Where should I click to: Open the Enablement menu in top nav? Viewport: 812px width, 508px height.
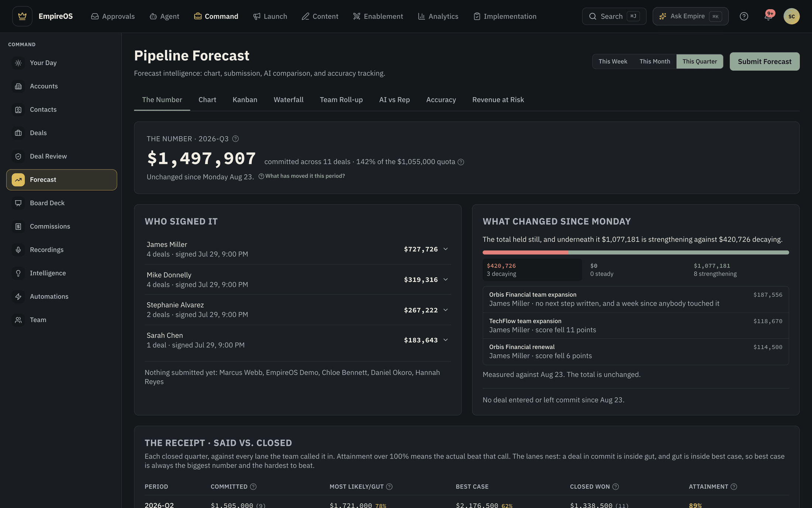point(378,16)
